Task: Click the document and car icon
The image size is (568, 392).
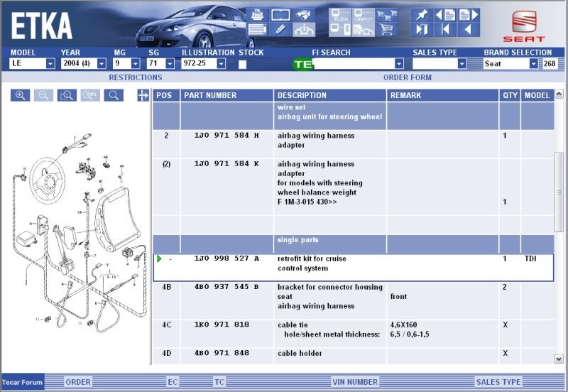Action: pyautogui.click(x=364, y=30)
